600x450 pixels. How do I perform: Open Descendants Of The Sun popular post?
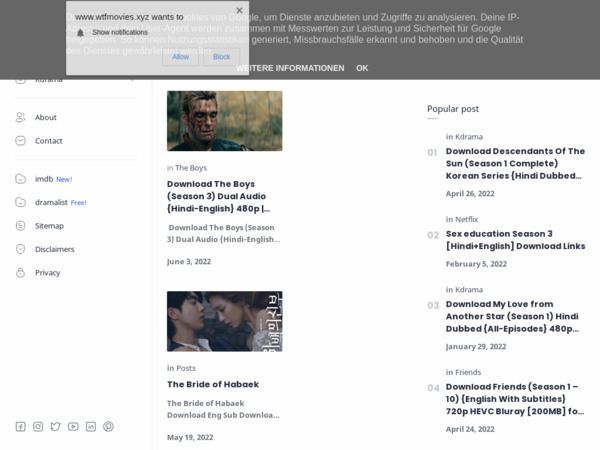515,163
